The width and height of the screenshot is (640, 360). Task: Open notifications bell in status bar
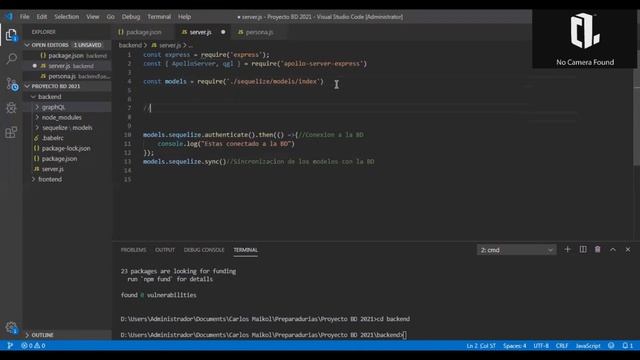627,346
